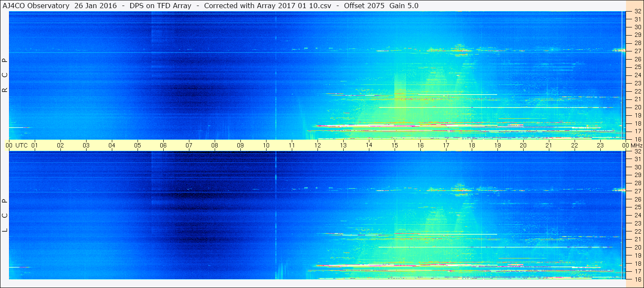Click the 29 MHz tick in LCP scale

click(638, 175)
